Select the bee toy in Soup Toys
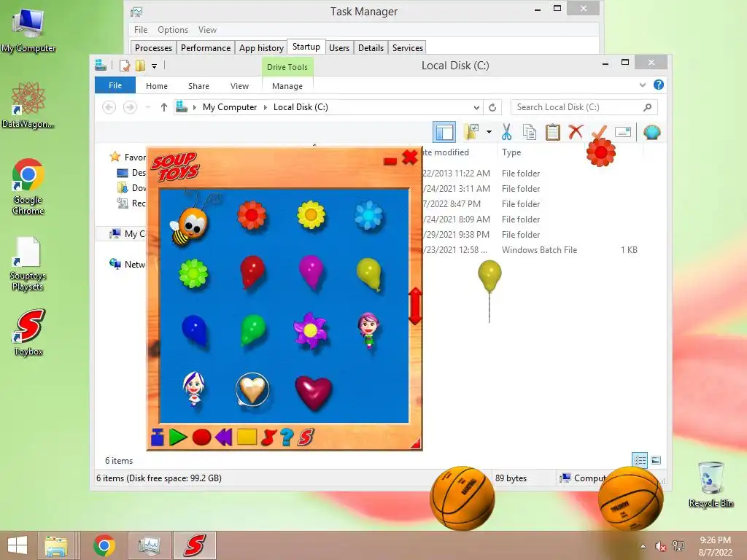The width and height of the screenshot is (747, 560). [190, 220]
